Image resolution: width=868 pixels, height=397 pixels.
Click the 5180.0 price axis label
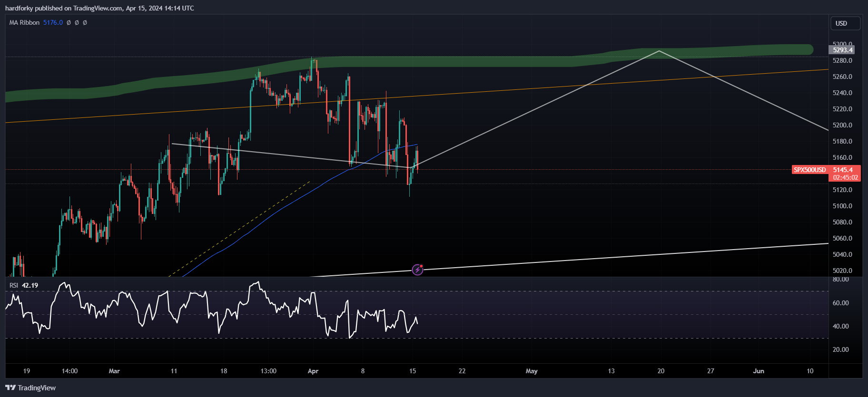842,141
